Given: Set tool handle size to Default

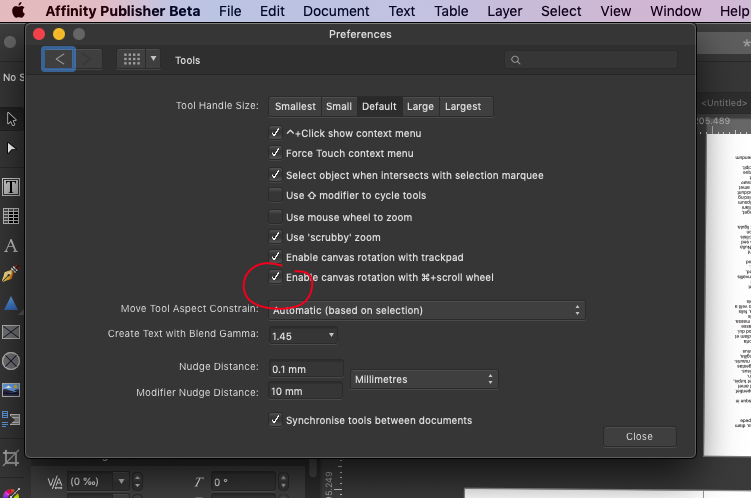Looking at the screenshot, I should 379,106.
